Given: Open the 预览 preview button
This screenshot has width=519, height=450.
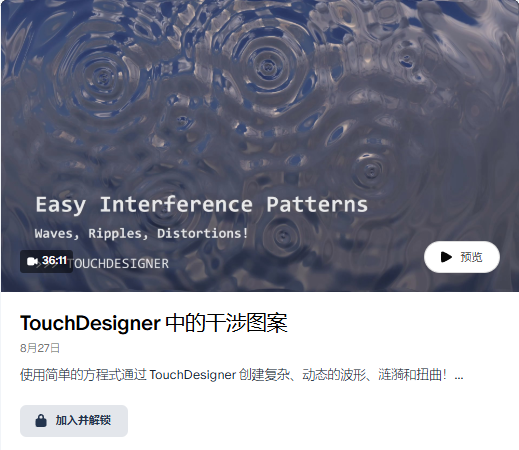Looking at the screenshot, I should [462, 257].
